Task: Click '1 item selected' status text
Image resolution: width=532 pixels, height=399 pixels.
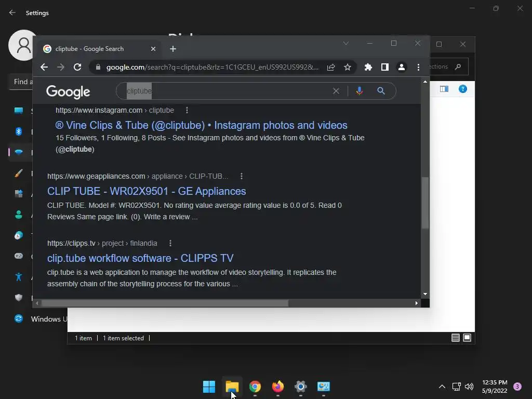Action: pos(123,338)
